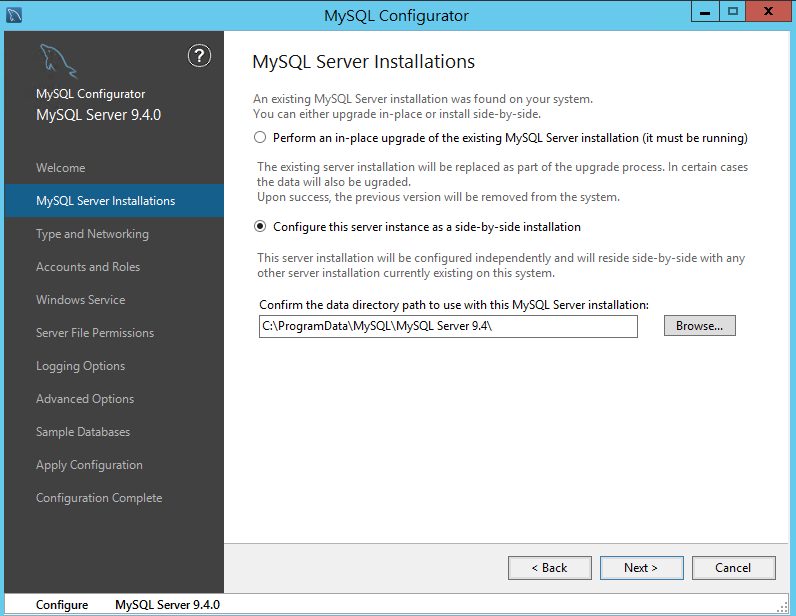Cancel the configuration wizard

pyautogui.click(x=734, y=568)
